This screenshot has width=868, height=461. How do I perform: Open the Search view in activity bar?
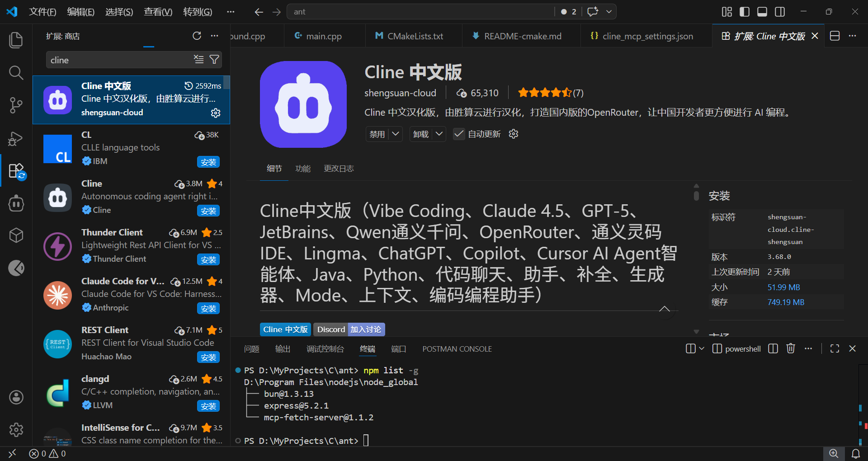[16, 72]
